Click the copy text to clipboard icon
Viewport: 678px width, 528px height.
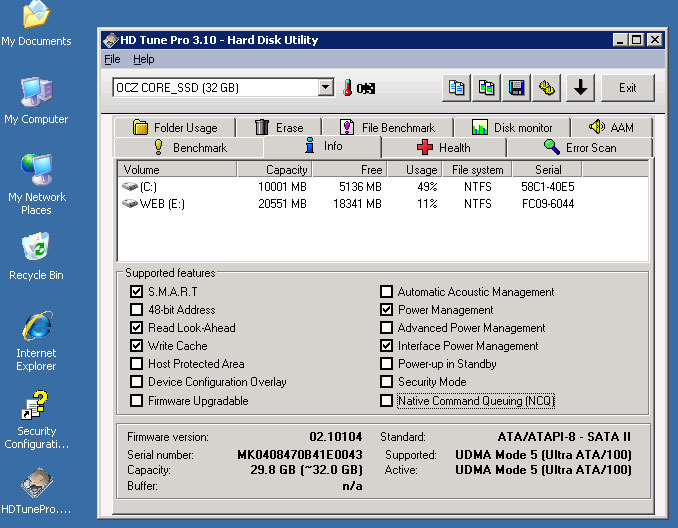point(456,88)
